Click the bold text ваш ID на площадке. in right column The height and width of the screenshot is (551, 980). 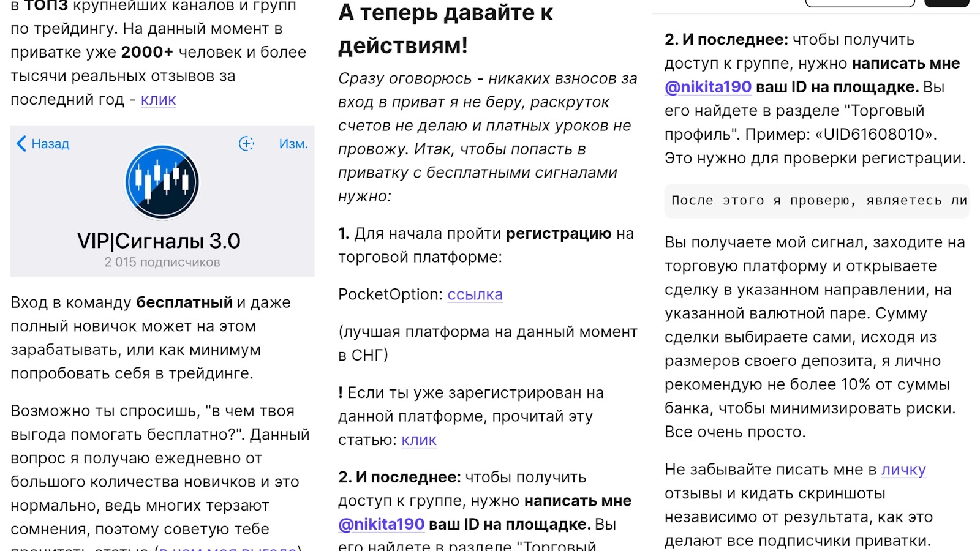click(x=837, y=87)
